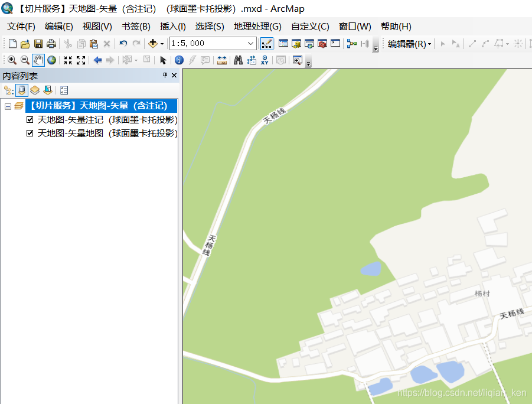Select the Zoom Out magnifier tool
The width and height of the screenshot is (532, 404).
(x=25, y=60)
